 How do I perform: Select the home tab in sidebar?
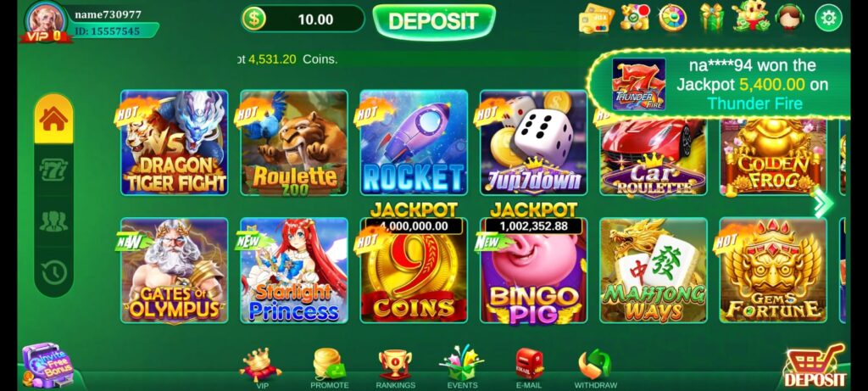pyautogui.click(x=53, y=120)
